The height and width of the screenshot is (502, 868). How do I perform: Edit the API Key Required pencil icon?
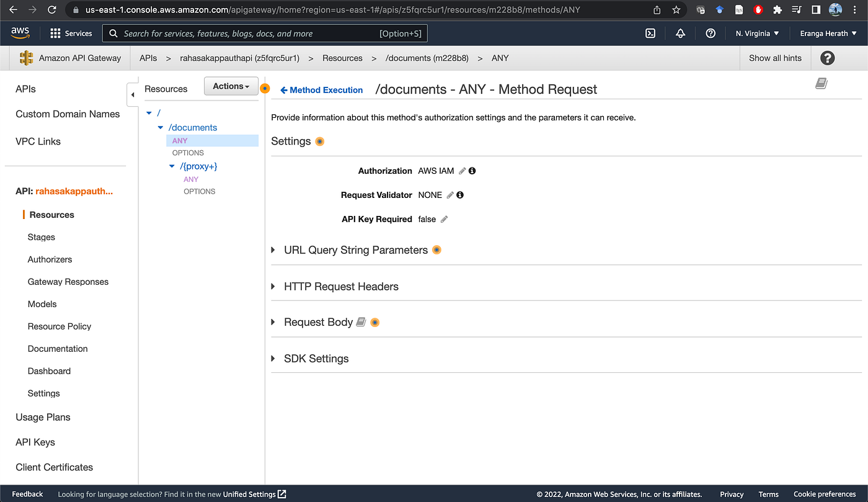(x=444, y=219)
